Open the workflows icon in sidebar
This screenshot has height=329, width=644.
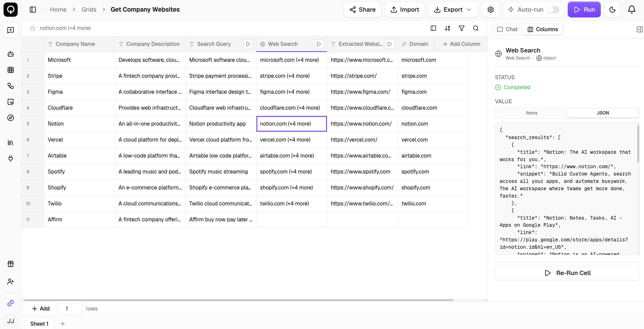pyautogui.click(x=10, y=86)
